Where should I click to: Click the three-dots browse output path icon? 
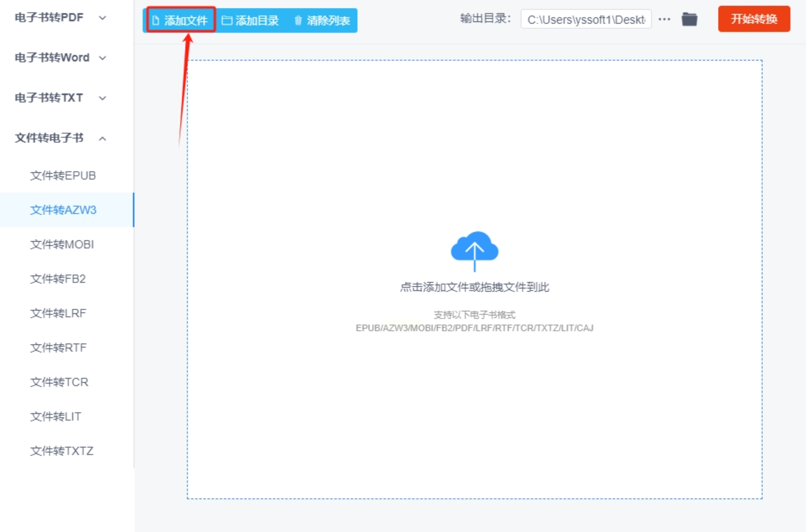point(664,19)
